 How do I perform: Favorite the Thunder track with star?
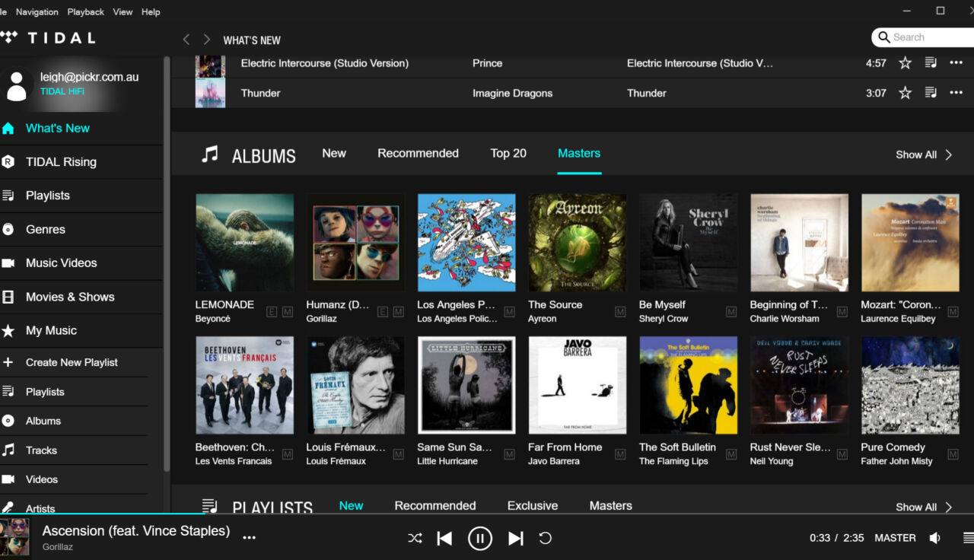pyautogui.click(x=905, y=93)
